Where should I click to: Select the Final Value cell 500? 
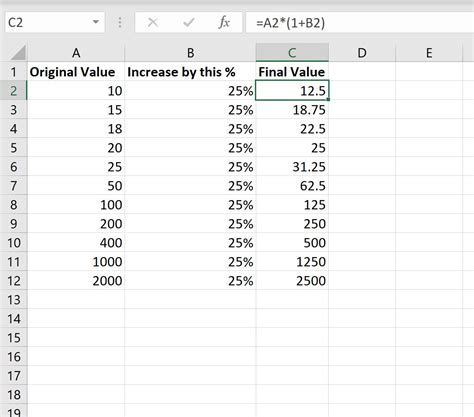[x=292, y=243]
